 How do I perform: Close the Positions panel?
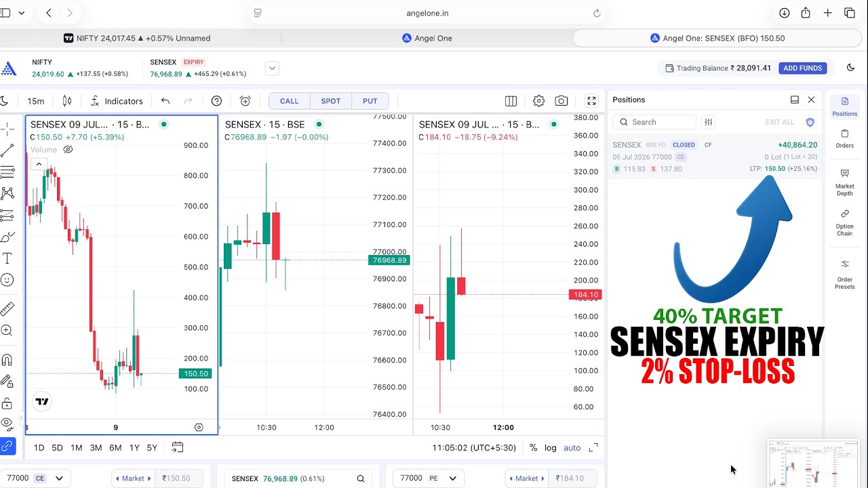(x=811, y=100)
